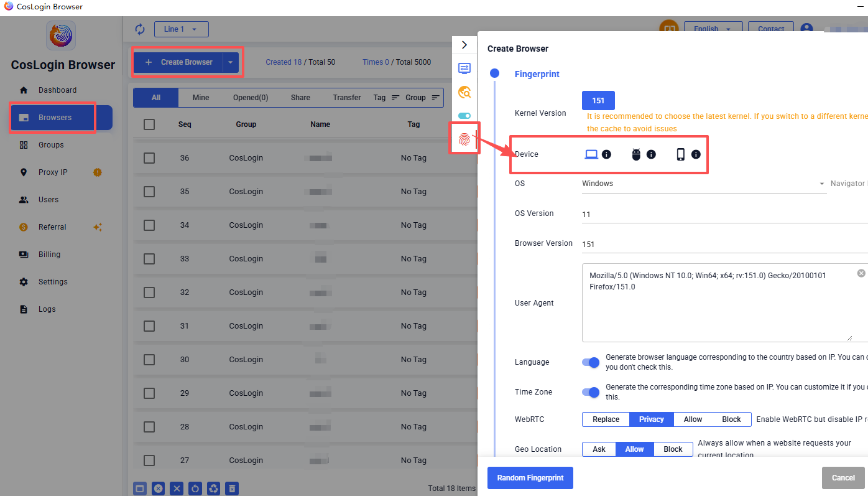Collapse the Create Browser panel with the chevron arrow
868x496 pixels.
click(464, 45)
